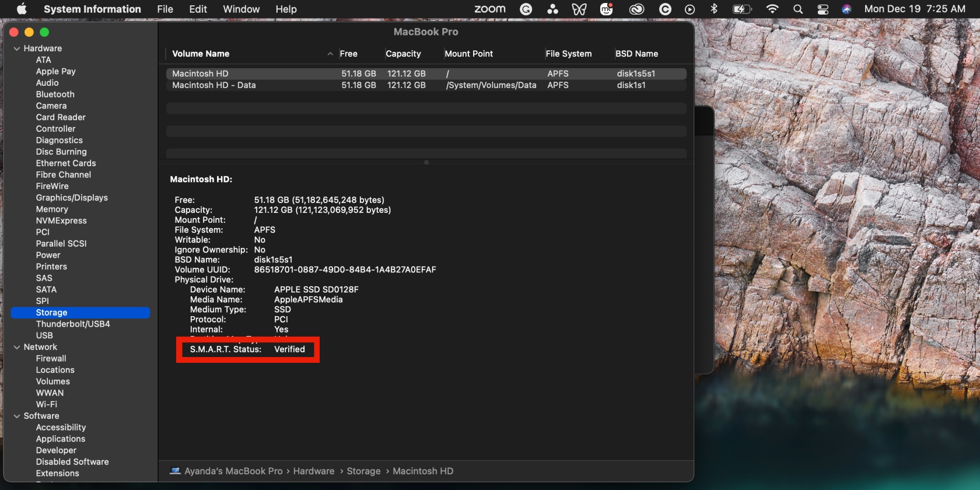Select Locations under Network
980x490 pixels.
55,370
